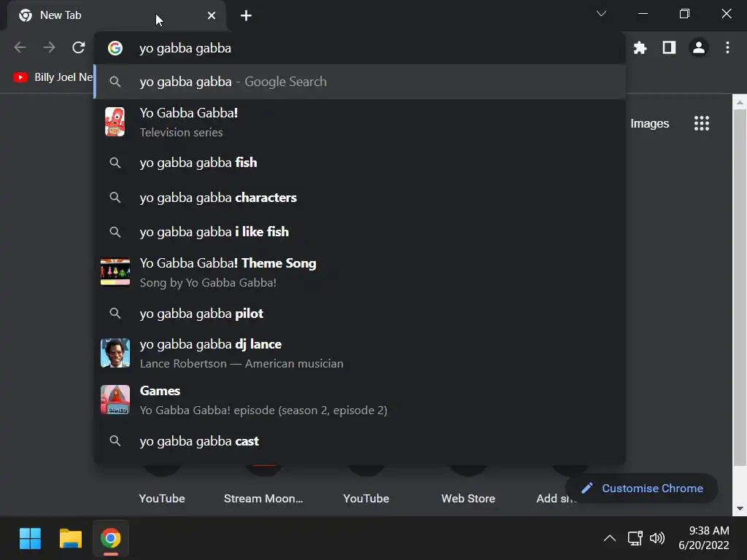Select the Games episode suggestion
The width and height of the screenshot is (747, 560).
360,400
